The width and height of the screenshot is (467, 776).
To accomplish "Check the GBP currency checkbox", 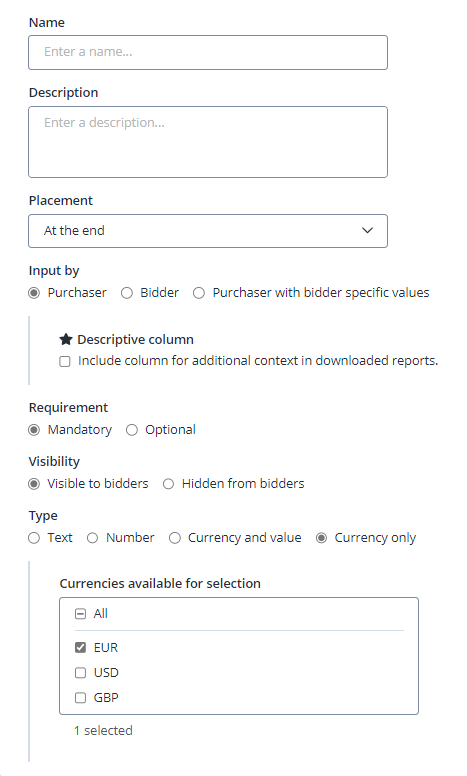I will [x=80, y=698].
